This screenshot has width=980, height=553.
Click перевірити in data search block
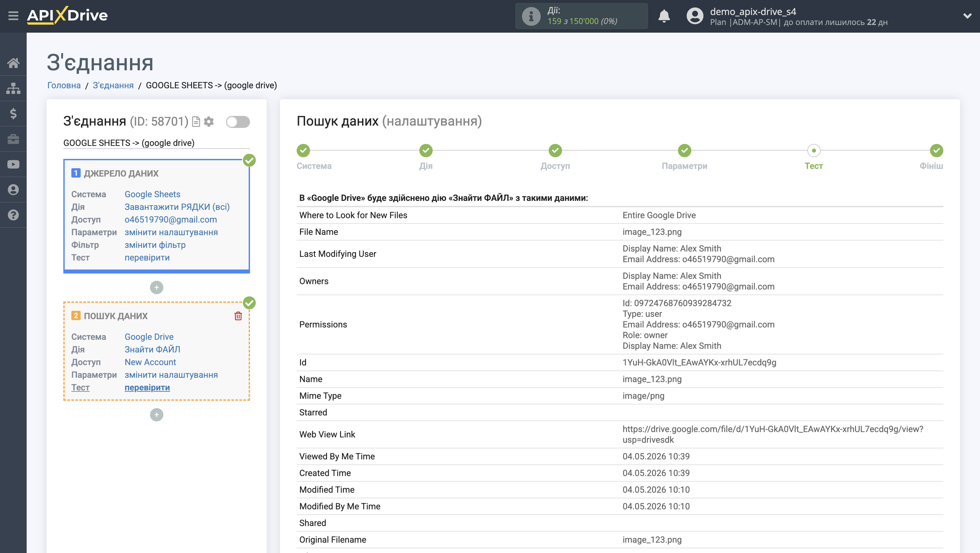tap(147, 387)
